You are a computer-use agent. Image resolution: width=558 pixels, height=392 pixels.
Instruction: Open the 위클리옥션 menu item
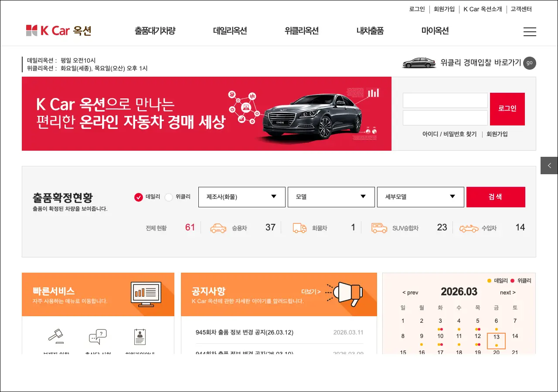(301, 31)
